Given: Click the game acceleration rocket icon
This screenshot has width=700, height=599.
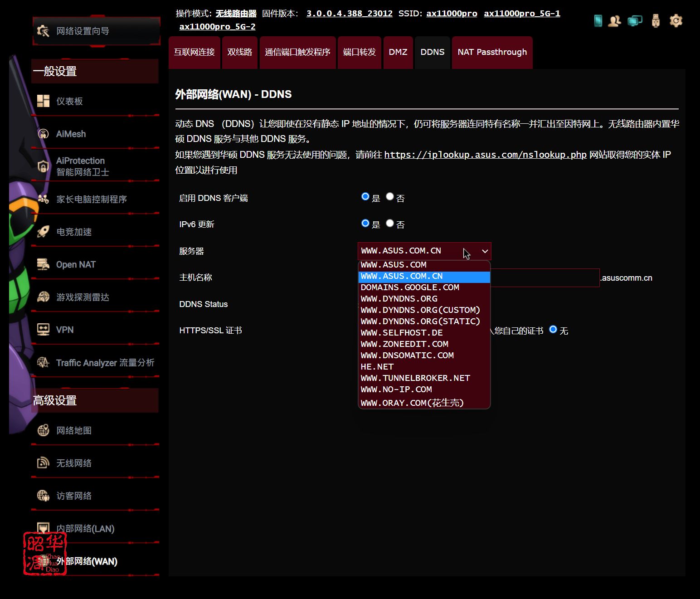Looking at the screenshot, I should (43, 232).
